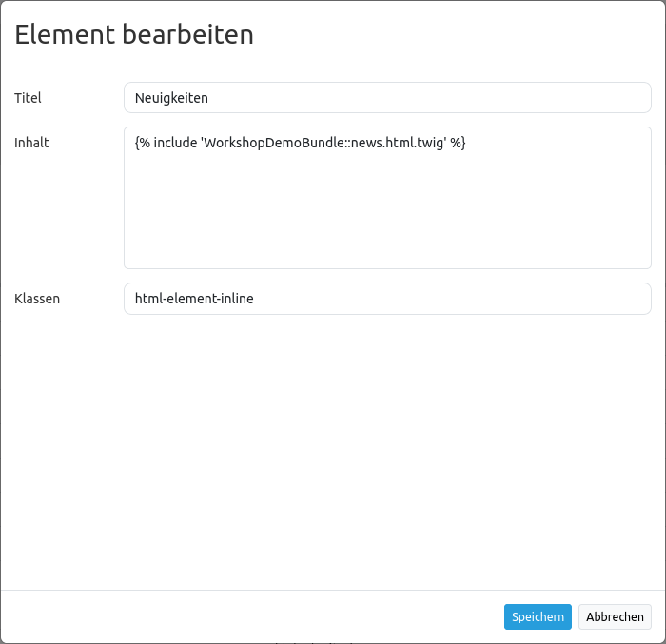
Task: Click the 'html-element-inline' class text
Action: point(194,299)
